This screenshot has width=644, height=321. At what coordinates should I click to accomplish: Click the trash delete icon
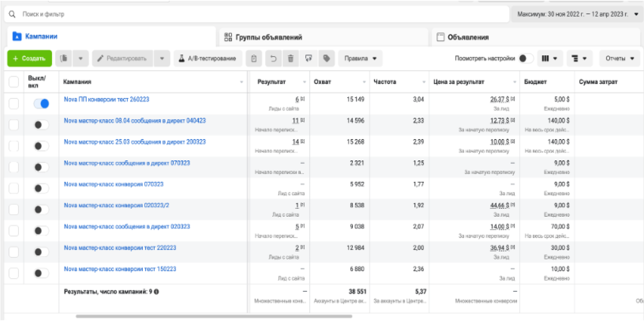pyautogui.click(x=290, y=59)
